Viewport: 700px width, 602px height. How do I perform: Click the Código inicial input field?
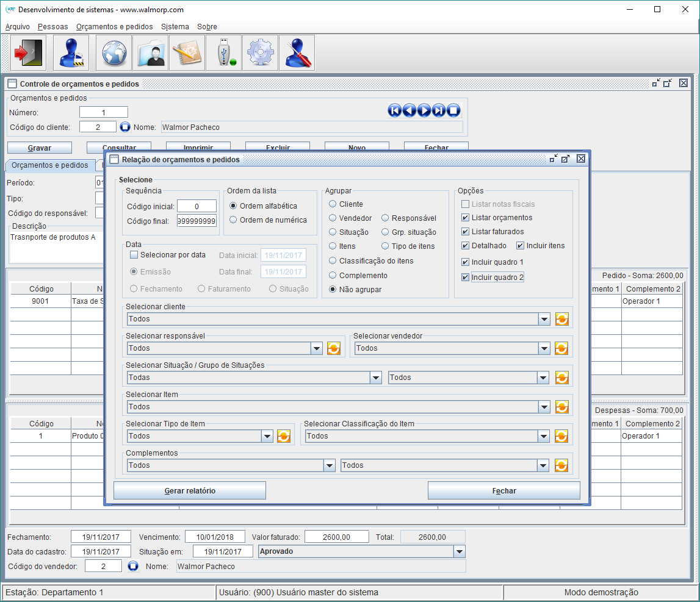(197, 207)
